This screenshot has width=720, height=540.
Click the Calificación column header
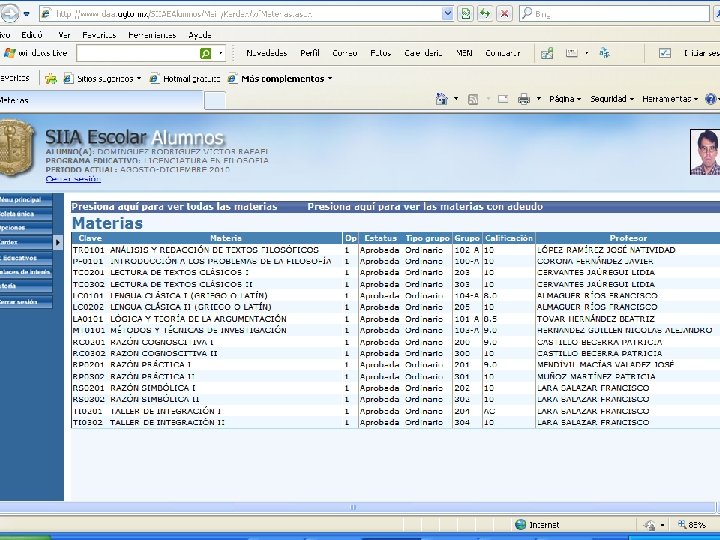click(509, 238)
